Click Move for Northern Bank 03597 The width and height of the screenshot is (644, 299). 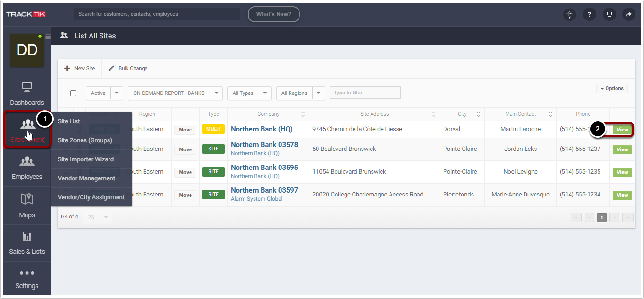[185, 195]
